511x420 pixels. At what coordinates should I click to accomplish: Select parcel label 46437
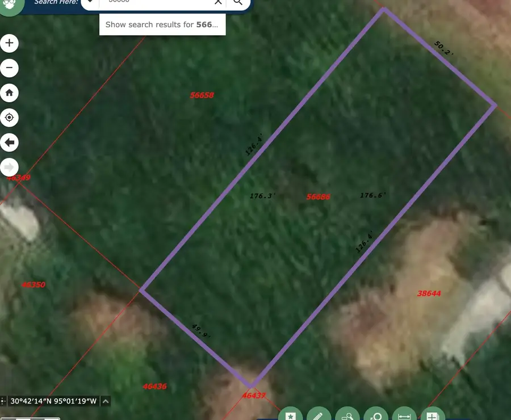(254, 396)
